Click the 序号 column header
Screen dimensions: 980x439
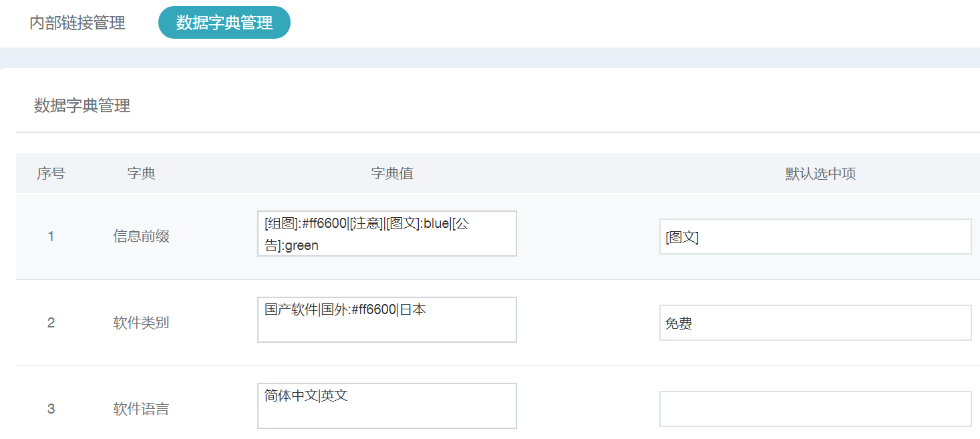(51, 174)
